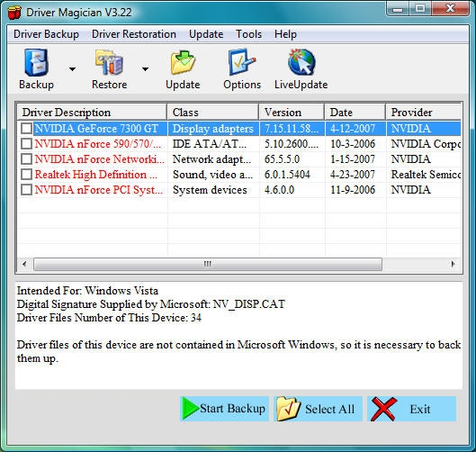
Task: Click the red X Exit icon
Action: point(383,409)
